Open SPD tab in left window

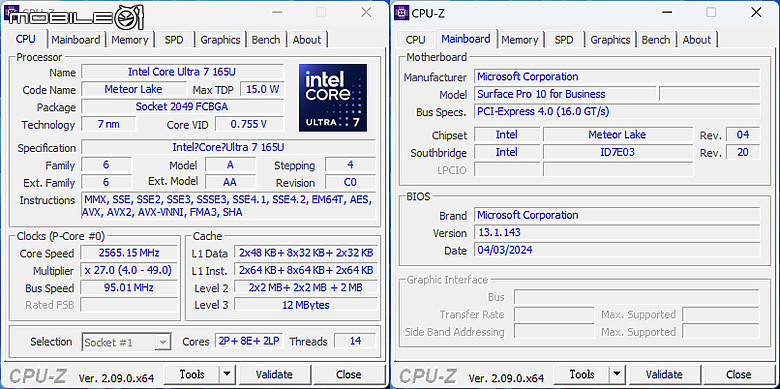174,40
